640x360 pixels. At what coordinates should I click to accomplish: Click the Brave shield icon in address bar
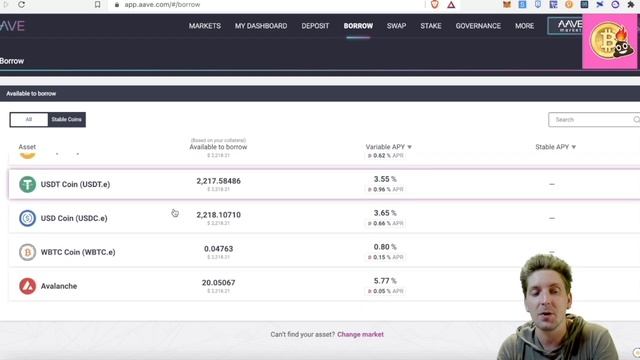click(435, 4)
